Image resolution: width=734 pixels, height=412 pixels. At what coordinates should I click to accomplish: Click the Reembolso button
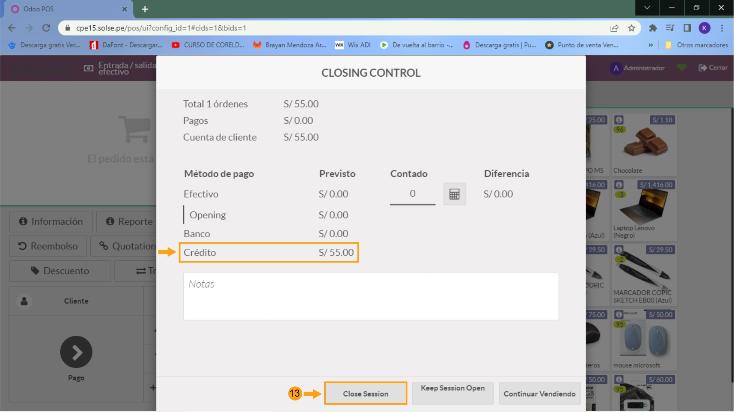[x=48, y=246]
